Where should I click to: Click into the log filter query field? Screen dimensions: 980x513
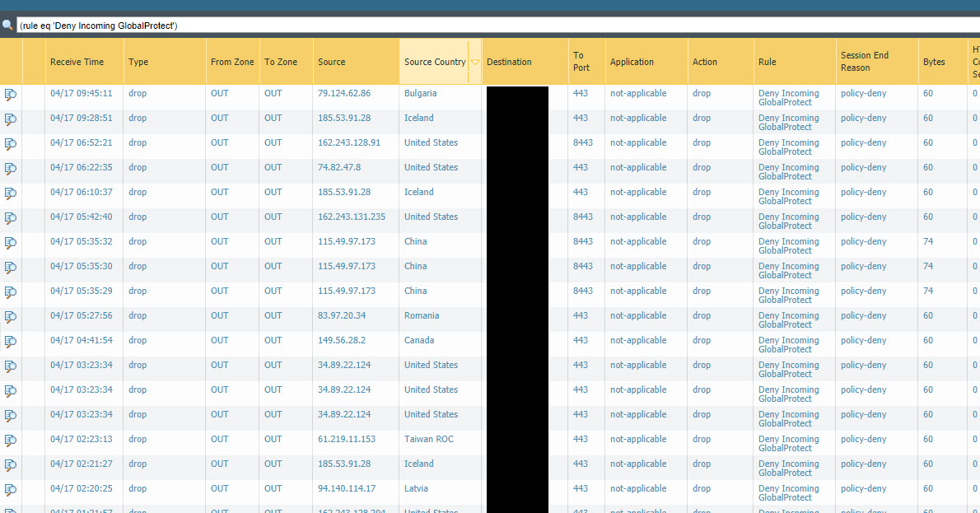pos(498,26)
